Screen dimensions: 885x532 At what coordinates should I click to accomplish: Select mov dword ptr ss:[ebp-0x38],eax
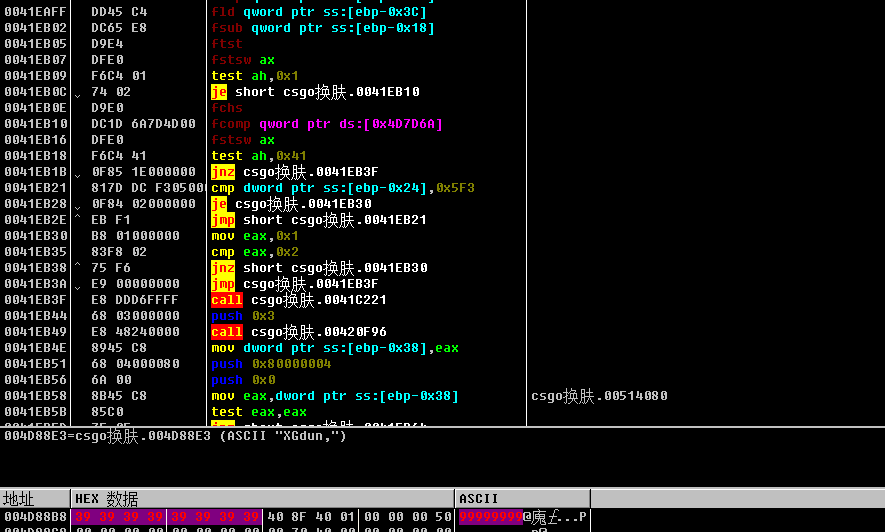(335, 348)
